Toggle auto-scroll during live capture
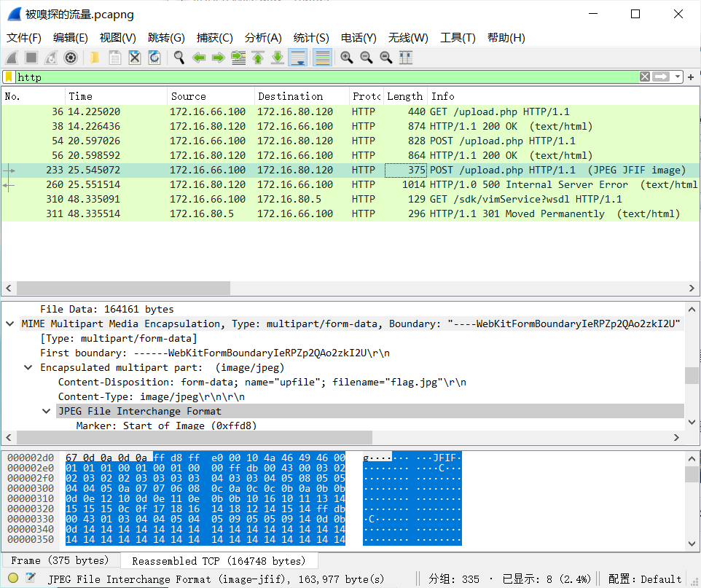 click(297, 58)
